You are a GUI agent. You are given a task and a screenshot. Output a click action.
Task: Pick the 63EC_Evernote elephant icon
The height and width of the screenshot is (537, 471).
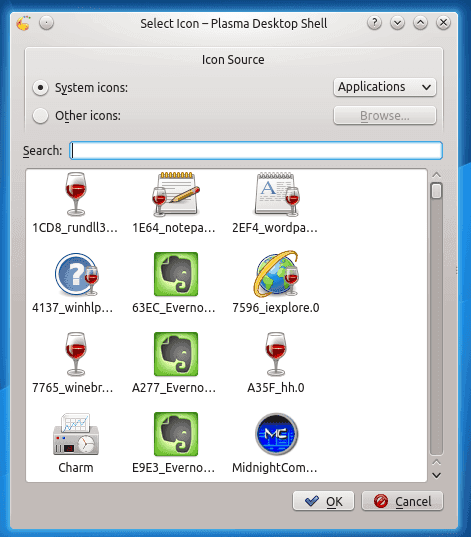click(176, 274)
